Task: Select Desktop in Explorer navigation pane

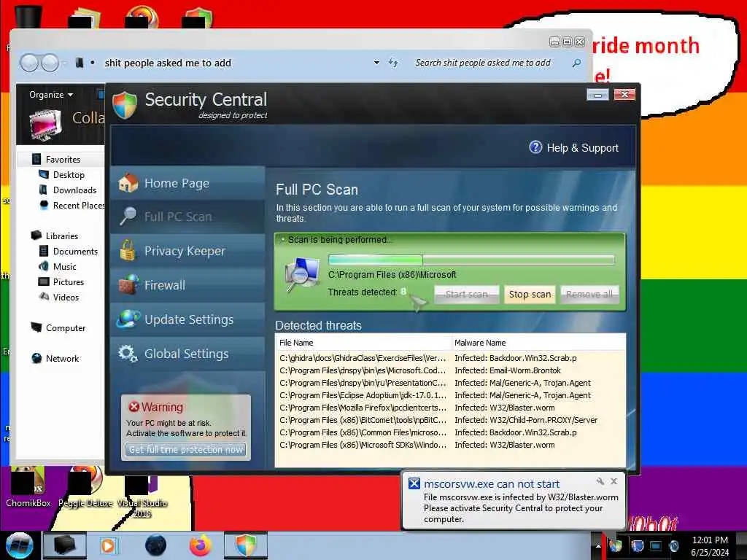Action: [x=68, y=175]
